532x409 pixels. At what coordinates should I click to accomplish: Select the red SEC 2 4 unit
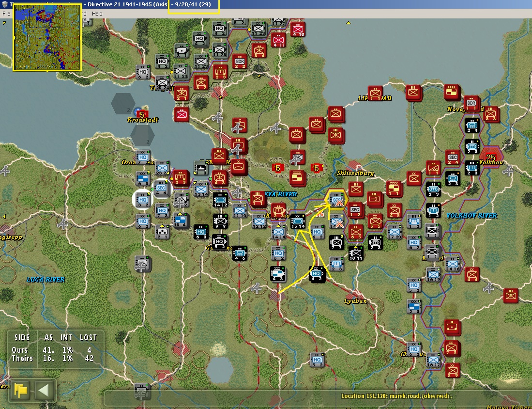453,157
